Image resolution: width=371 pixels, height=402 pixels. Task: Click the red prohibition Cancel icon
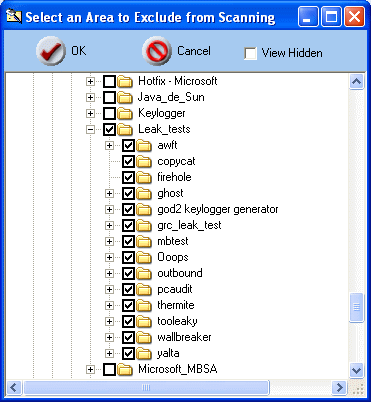coord(157,51)
